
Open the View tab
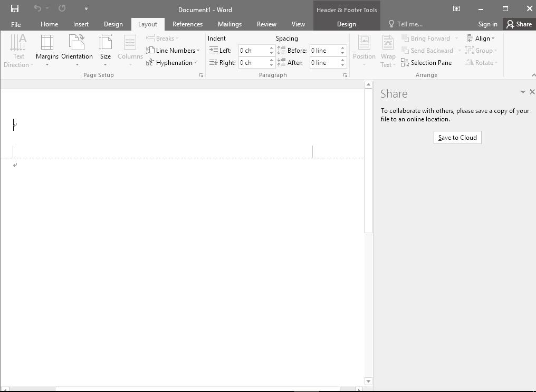pos(298,24)
